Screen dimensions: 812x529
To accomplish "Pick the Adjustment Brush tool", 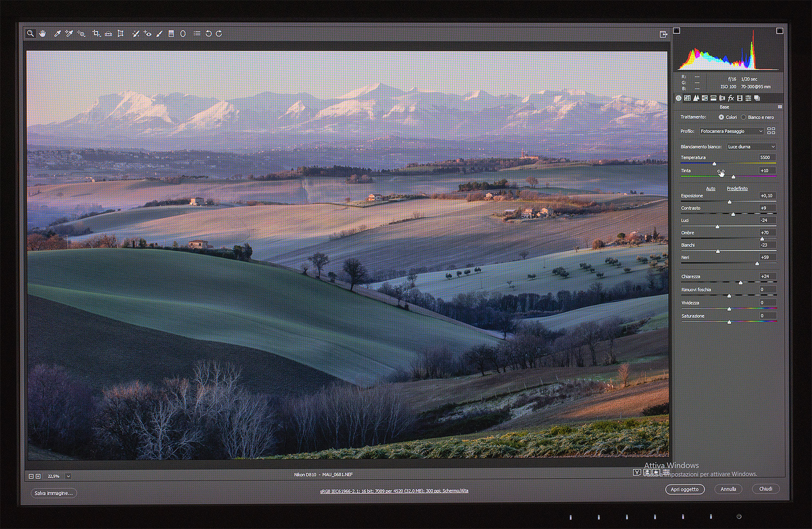I will (x=159, y=34).
